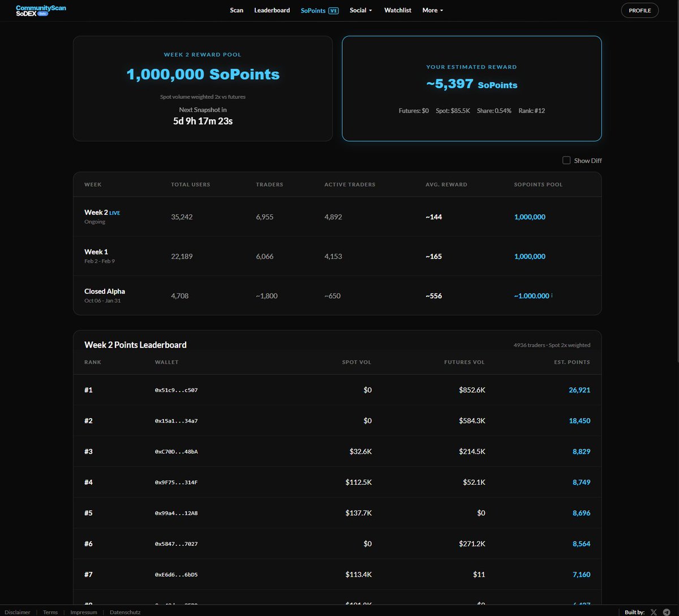
Task: Click the 8,696 estimated points value
Action: point(581,513)
